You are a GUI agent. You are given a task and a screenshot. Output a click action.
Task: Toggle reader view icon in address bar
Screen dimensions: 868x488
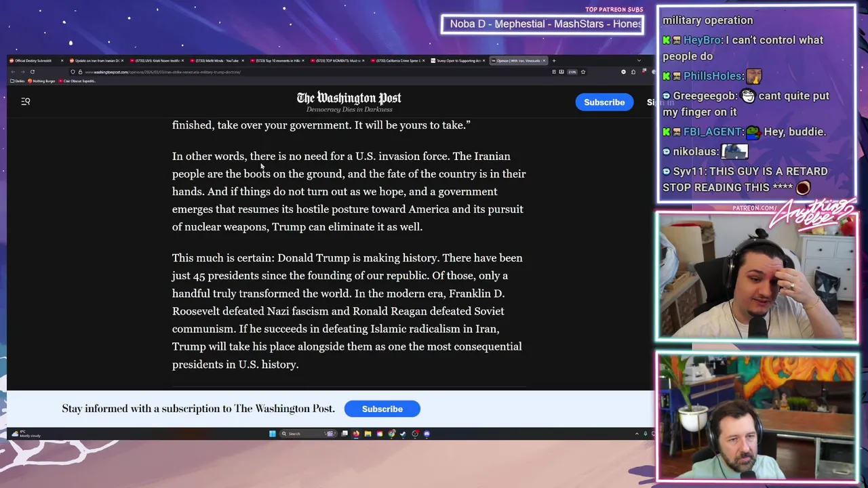pyautogui.click(x=554, y=72)
